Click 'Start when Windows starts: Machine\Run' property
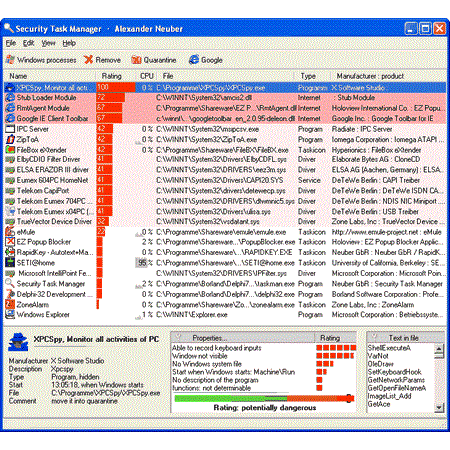The width and height of the screenshot is (450, 450). tap(234, 372)
